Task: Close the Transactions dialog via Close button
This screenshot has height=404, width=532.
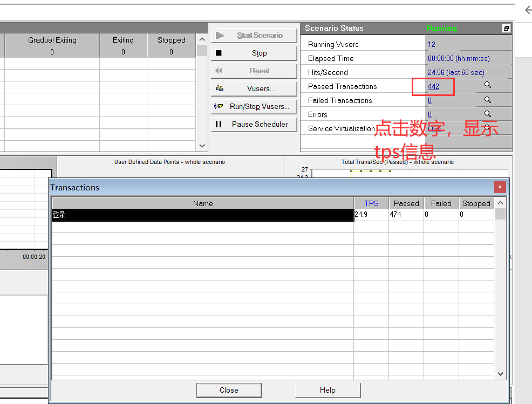Action: tap(229, 390)
